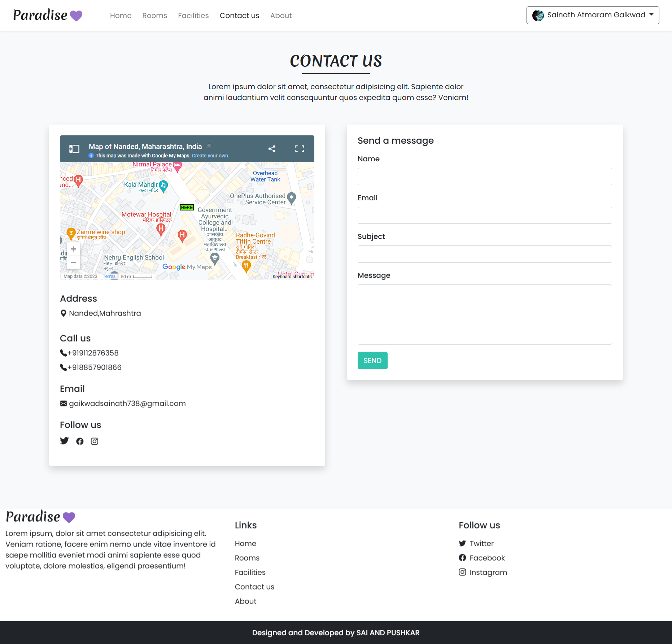Image resolution: width=672 pixels, height=644 pixels.
Task: Open the Facilities page from the navbar
Action: point(193,15)
